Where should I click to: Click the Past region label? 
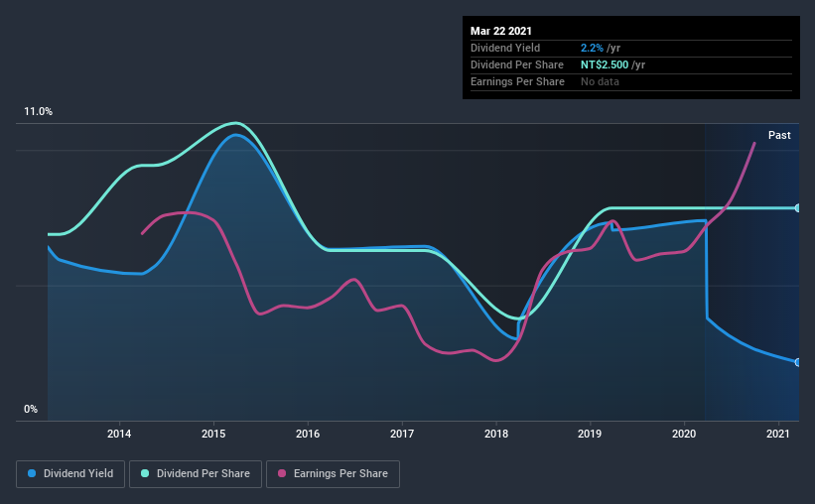click(779, 135)
